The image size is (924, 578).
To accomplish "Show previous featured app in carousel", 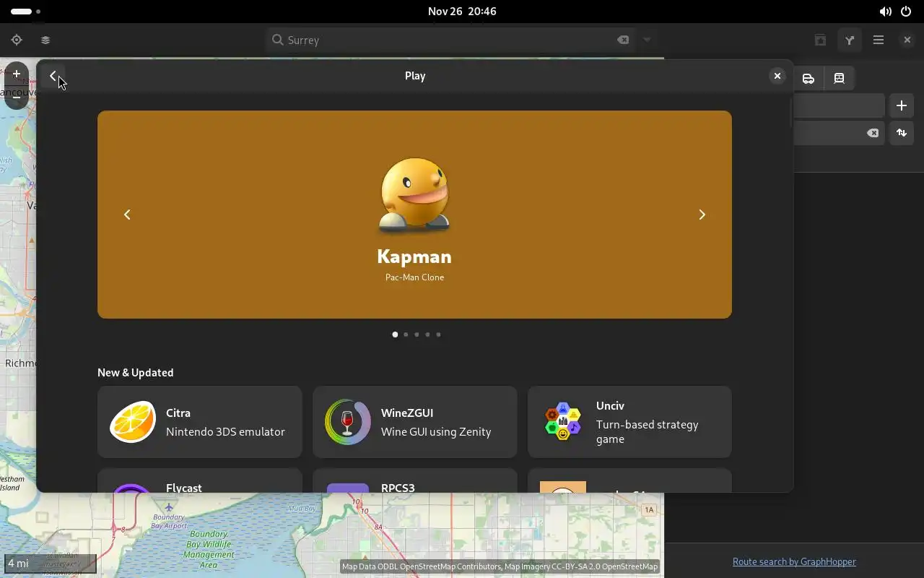I will [127, 215].
